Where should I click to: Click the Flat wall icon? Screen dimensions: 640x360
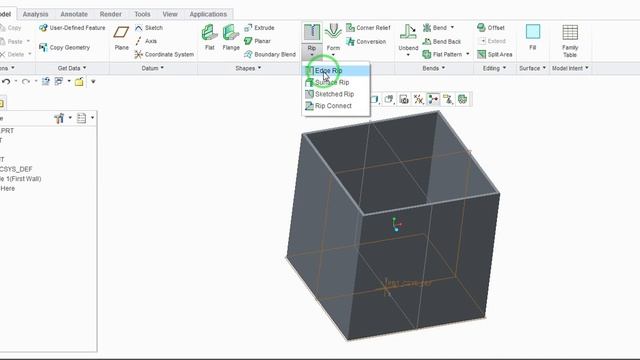click(210, 33)
